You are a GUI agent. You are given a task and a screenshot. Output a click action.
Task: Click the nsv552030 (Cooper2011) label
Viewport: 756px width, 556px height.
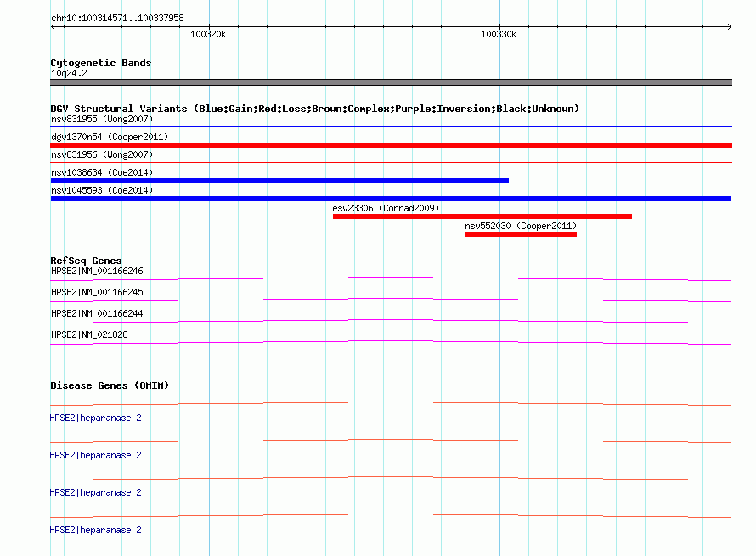coord(521,226)
